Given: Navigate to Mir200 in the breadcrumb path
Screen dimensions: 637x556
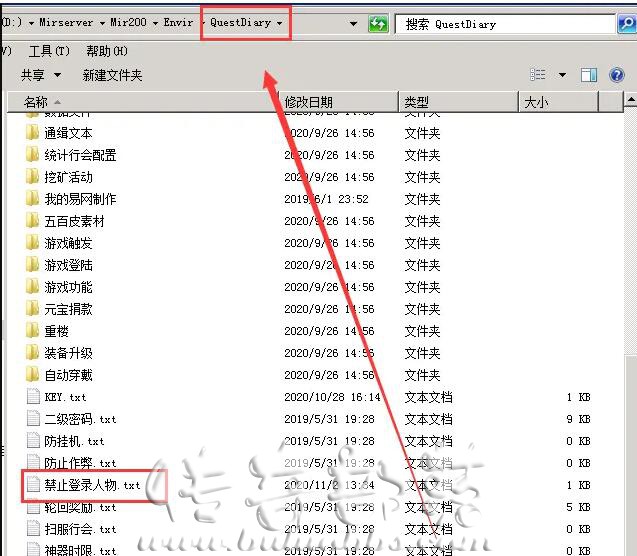Looking at the screenshot, I should pyautogui.click(x=131, y=23).
